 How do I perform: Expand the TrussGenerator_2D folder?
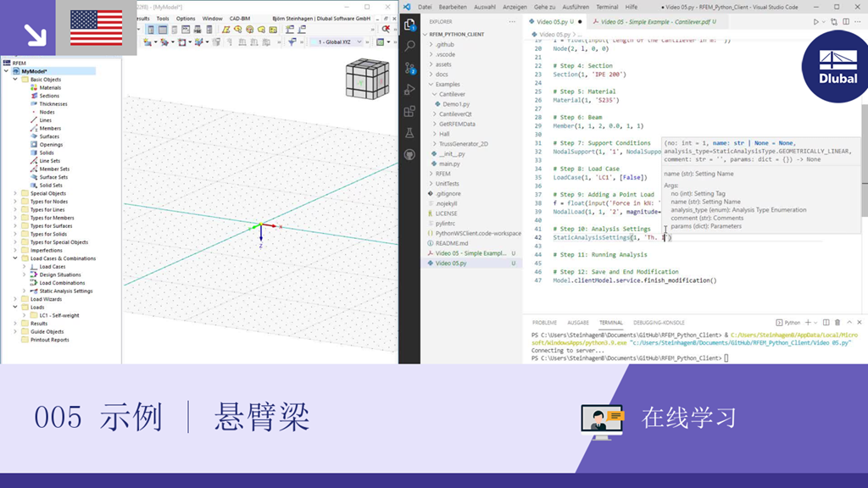(435, 144)
